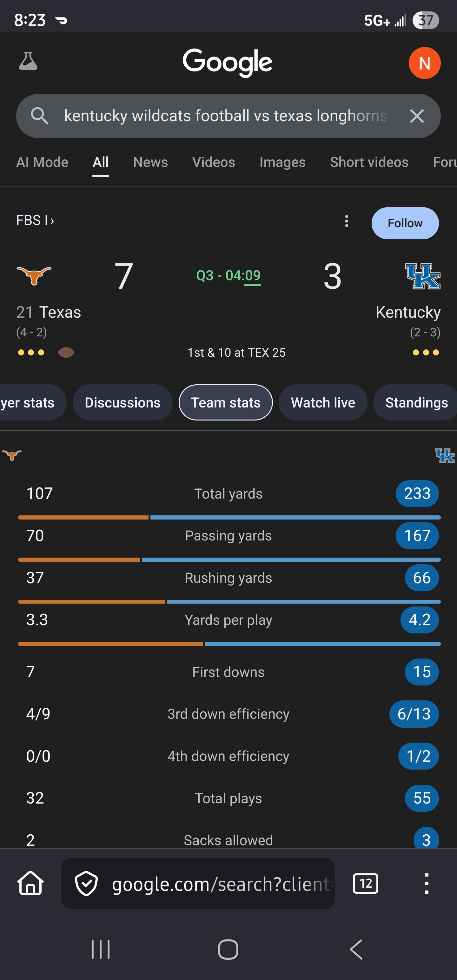The image size is (457, 980).
Task: Tap the Texas Longhorns logo
Action: coord(34,275)
